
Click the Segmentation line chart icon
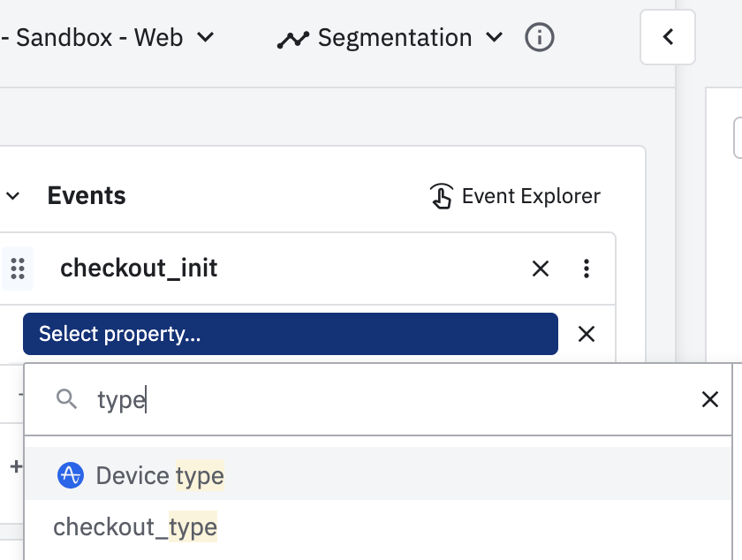[x=292, y=40]
